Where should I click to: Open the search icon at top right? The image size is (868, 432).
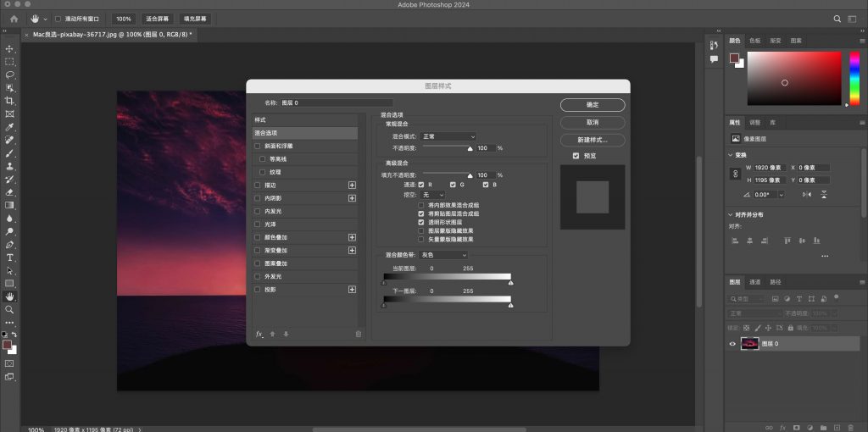pyautogui.click(x=837, y=19)
